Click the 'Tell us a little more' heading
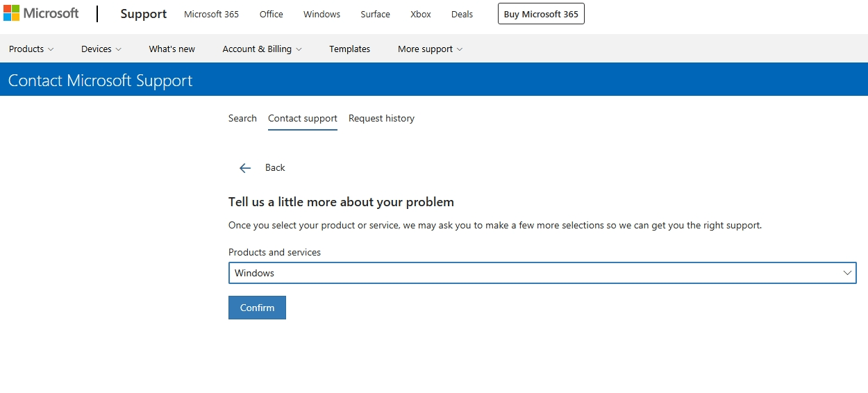This screenshot has width=868, height=393. (341, 202)
